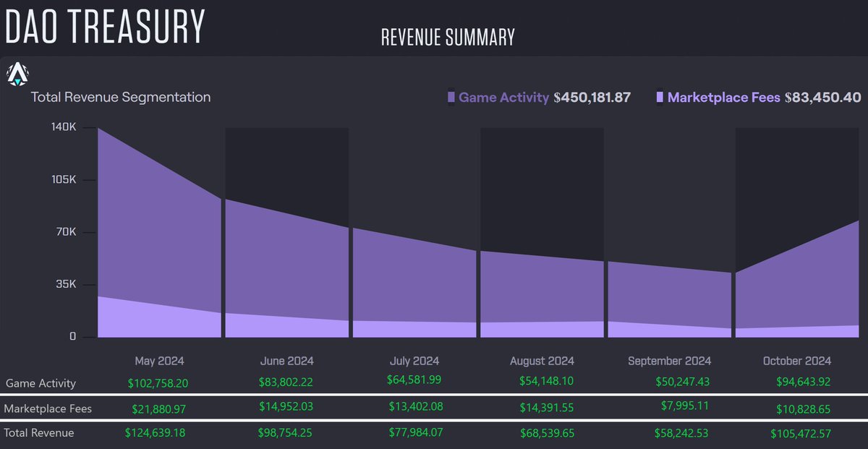Click the Total Revenue row label
The width and height of the screenshot is (868, 449).
click(39, 433)
